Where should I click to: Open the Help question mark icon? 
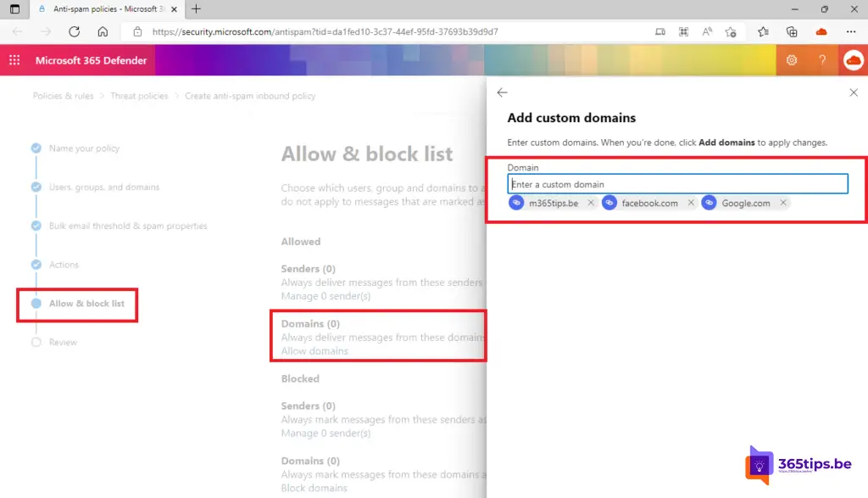822,60
